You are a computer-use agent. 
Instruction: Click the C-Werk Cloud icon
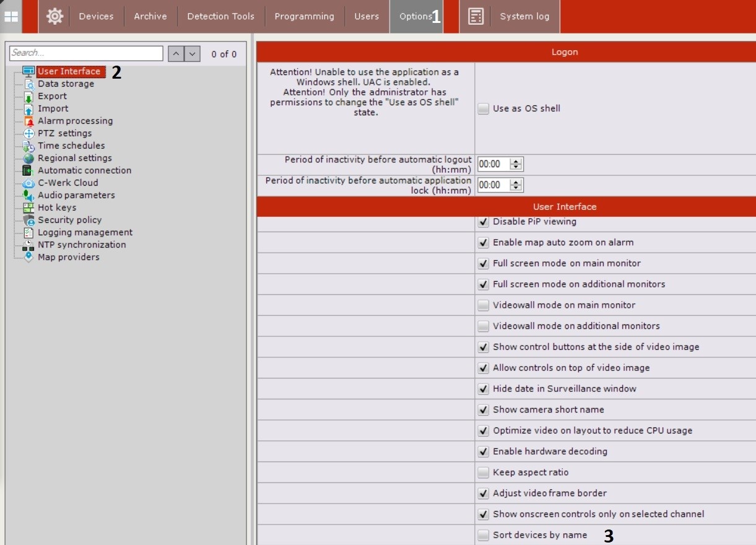click(x=28, y=183)
